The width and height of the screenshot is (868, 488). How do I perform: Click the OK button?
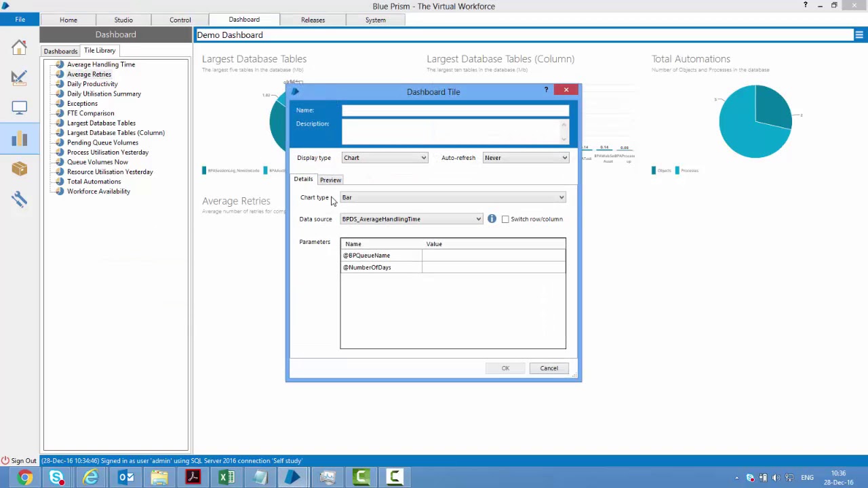(505, 368)
